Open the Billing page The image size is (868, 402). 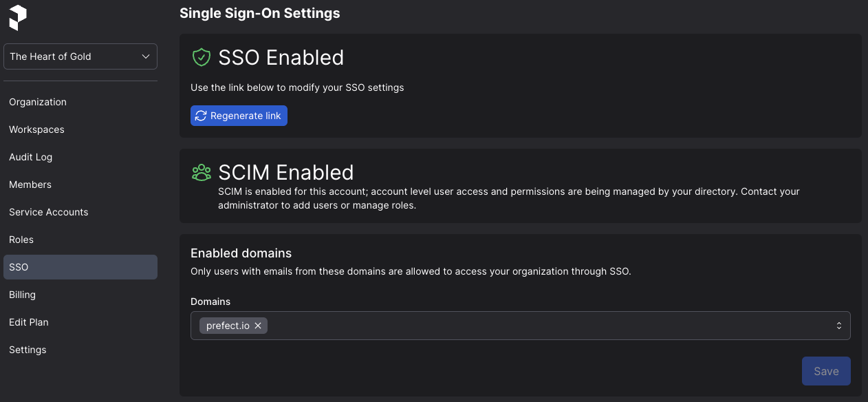pyautogui.click(x=80, y=295)
